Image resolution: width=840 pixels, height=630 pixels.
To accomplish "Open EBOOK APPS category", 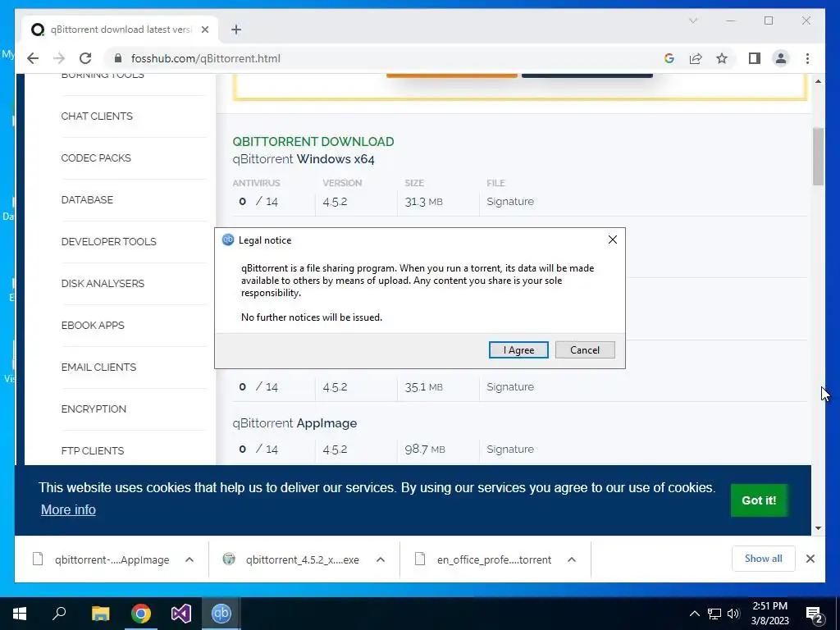I will 93,325.
